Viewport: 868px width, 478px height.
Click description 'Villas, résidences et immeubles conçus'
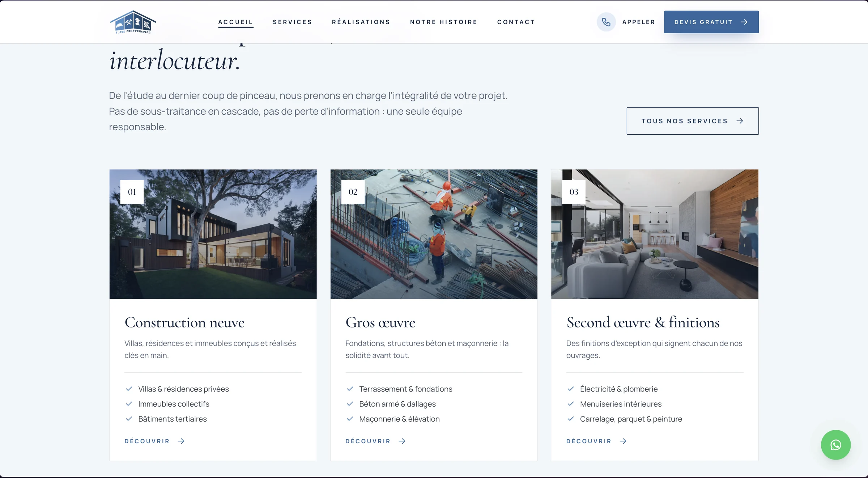[x=210, y=349]
